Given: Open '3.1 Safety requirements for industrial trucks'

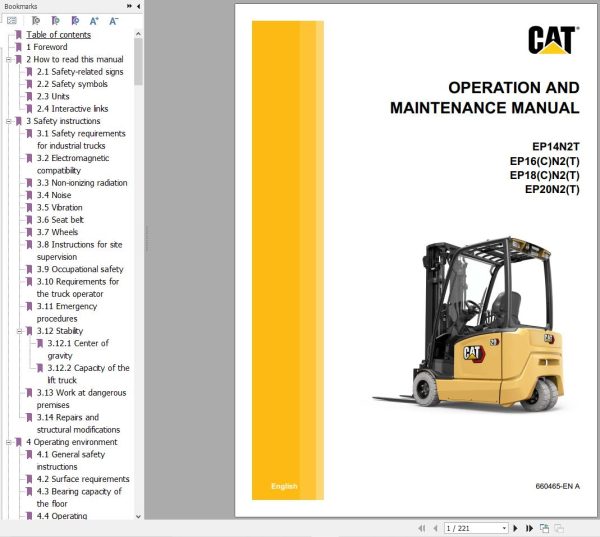Looking at the screenshot, I should pos(81,140).
